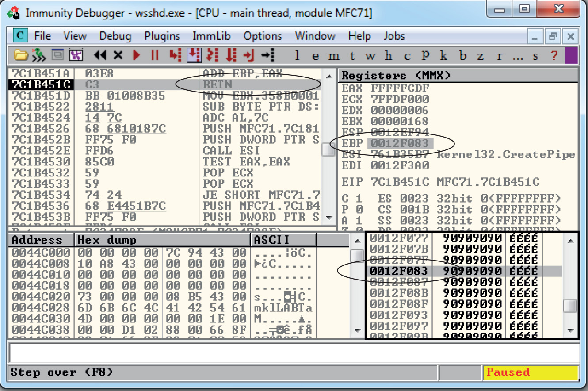Click the disassembly pane scrollbar thumb
This screenshot has height=391, width=588.
pos(328,150)
